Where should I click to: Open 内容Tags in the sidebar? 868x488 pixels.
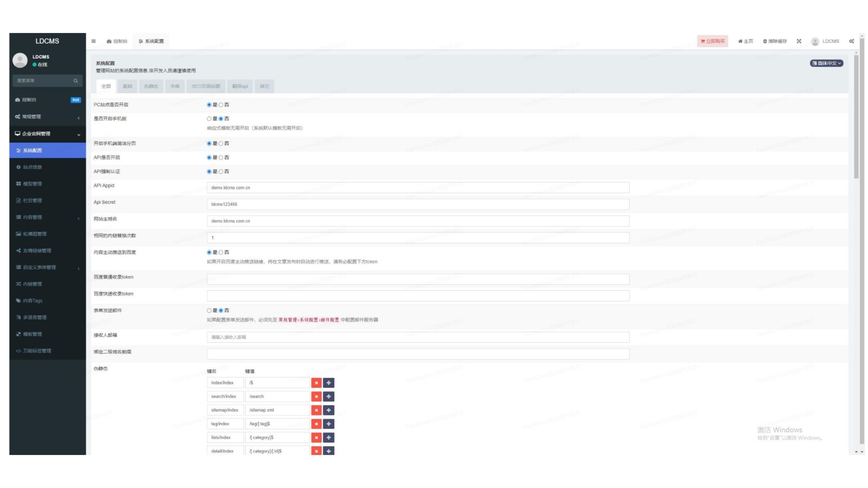48,301
